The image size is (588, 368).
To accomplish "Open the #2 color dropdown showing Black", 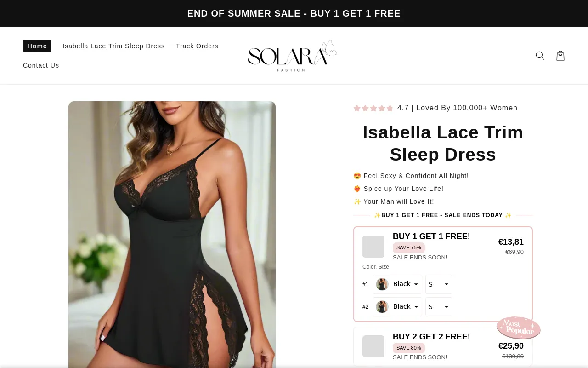I will click(397, 307).
